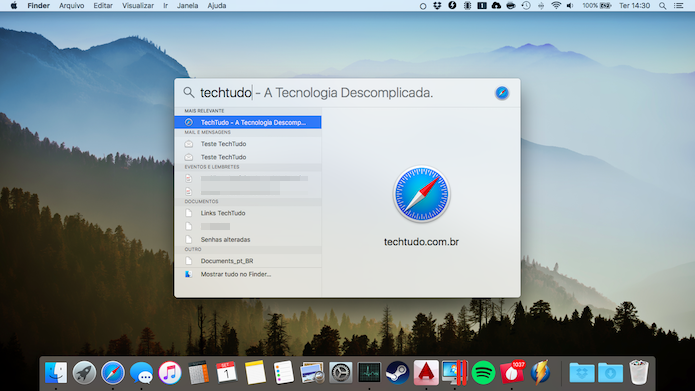Open Notification Center list icon
Screen dimensions: 695x391
(x=679, y=6)
